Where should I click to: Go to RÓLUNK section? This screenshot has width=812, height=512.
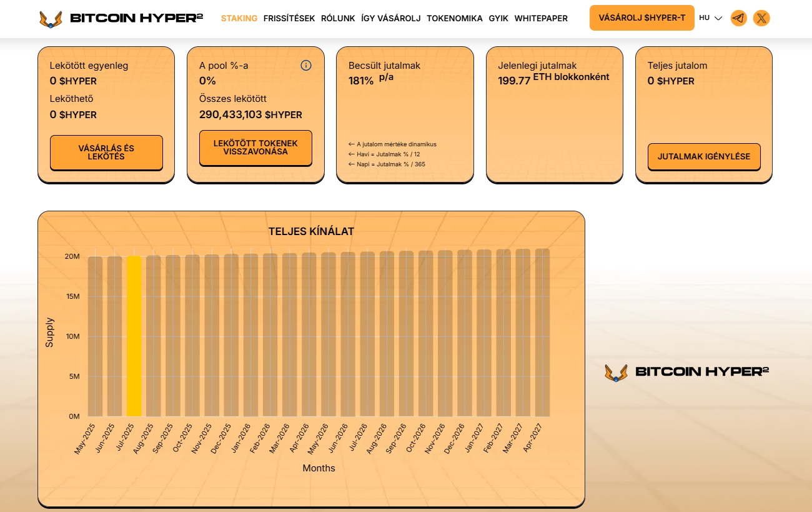point(338,18)
